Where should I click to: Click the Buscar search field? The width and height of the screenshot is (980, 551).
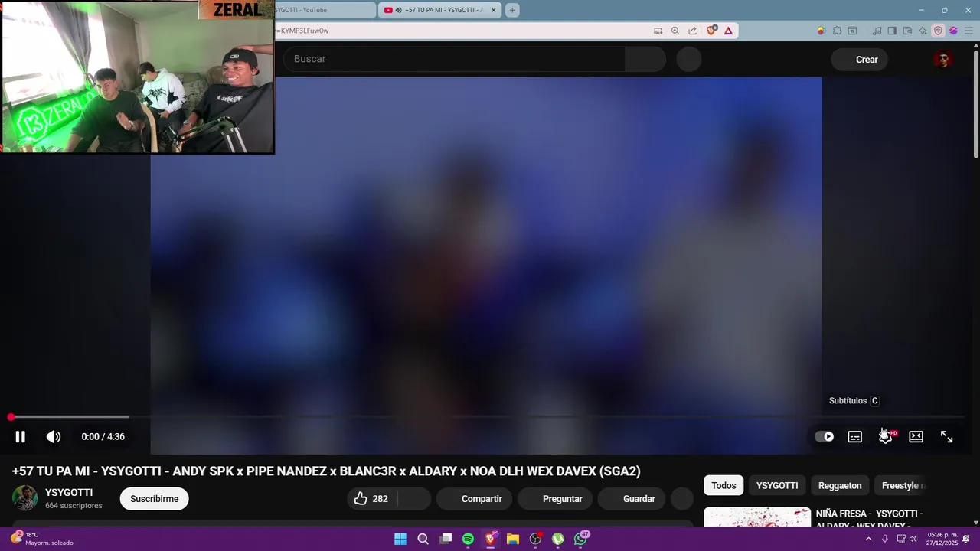point(455,59)
